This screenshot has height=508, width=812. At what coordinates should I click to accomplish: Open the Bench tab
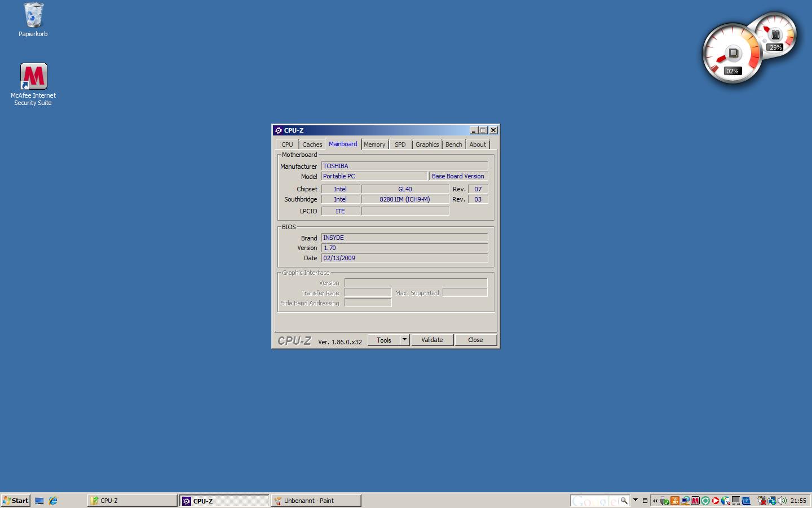click(453, 144)
